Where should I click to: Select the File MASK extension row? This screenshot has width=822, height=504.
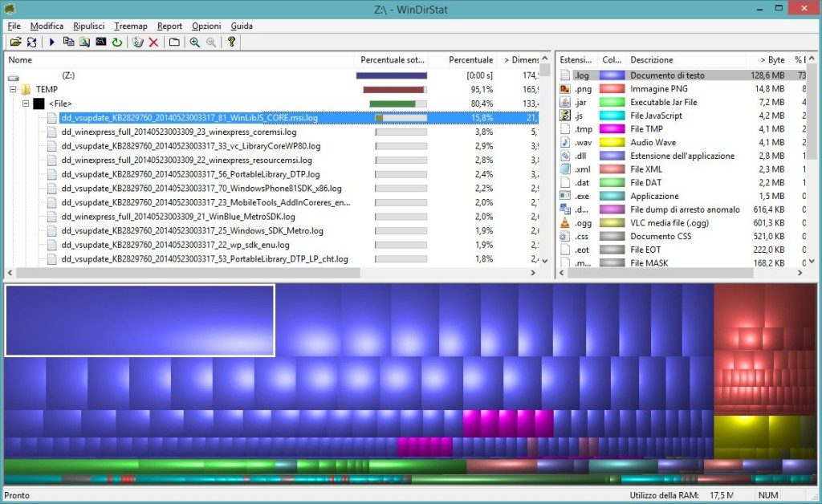pyautogui.click(x=681, y=262)
